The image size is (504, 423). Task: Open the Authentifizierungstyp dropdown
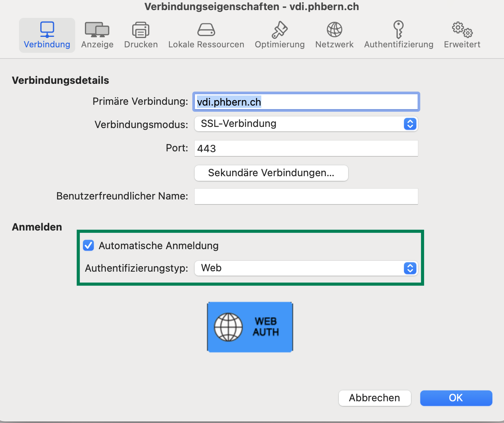pyautogui.click(x=410, y=268)
